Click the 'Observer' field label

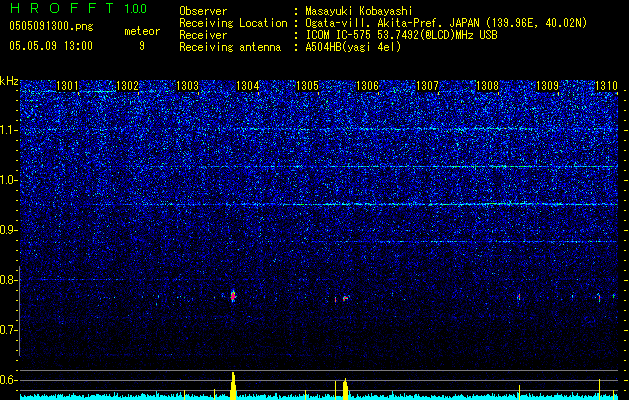[203, 12]
